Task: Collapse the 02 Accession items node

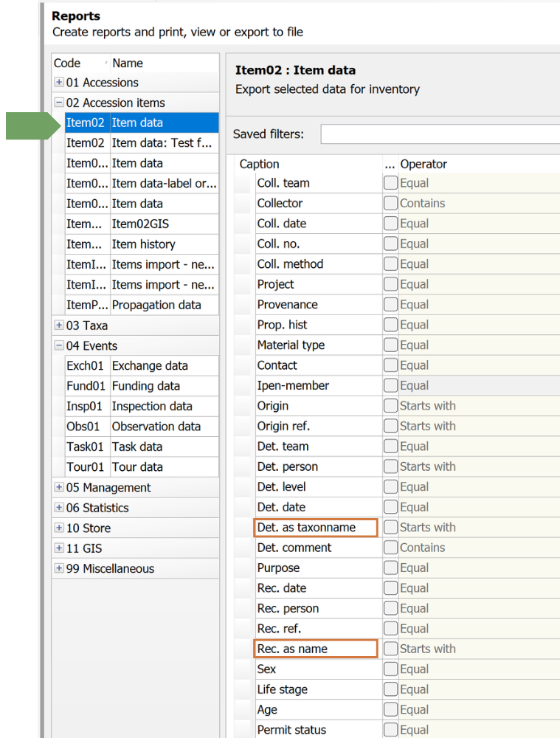Action: [59, 103]
